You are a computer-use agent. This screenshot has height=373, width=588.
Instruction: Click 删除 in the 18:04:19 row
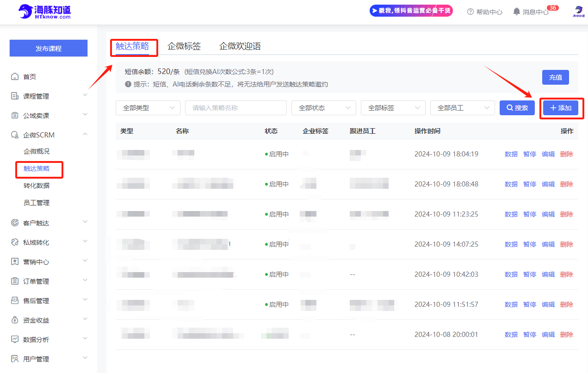point(567,154)
